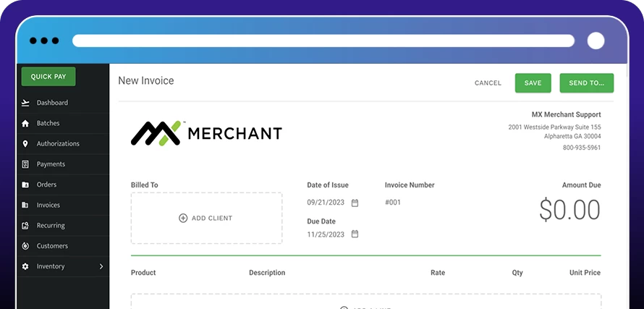The height and width of the screenshot is (309, 644).
Task: Click the $0.00 amount due
Action: (569, 210)
